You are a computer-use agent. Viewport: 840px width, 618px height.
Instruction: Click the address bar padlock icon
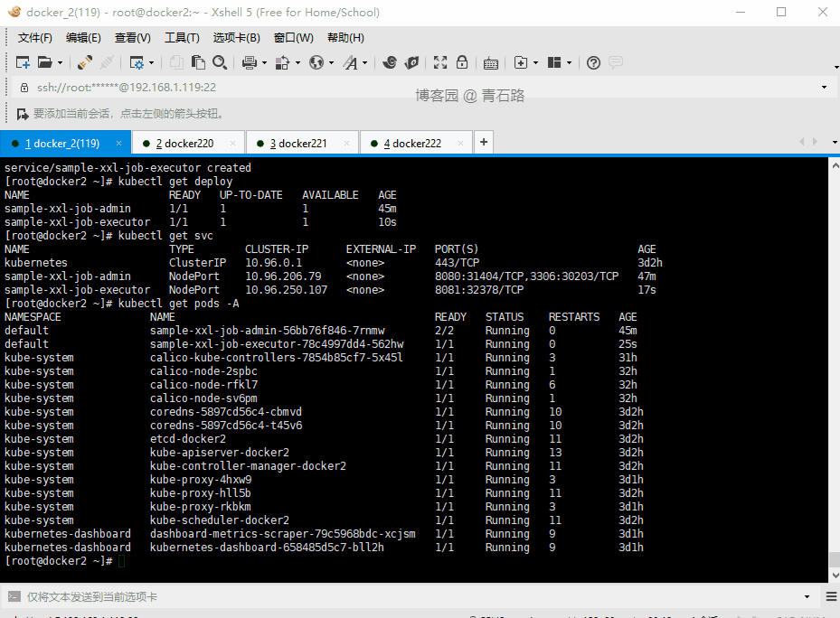pyautogui.click(x=24, y=88)
